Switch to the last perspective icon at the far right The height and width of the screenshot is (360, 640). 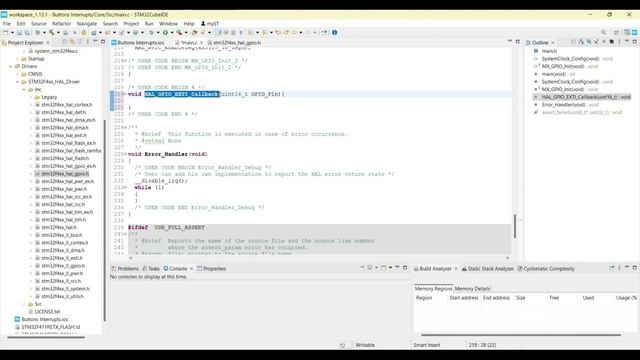tap(635, 33)
